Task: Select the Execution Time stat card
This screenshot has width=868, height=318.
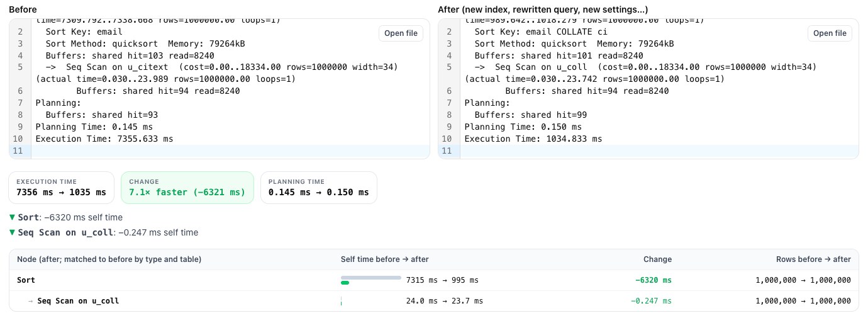Action: click(x=62, y=188)
